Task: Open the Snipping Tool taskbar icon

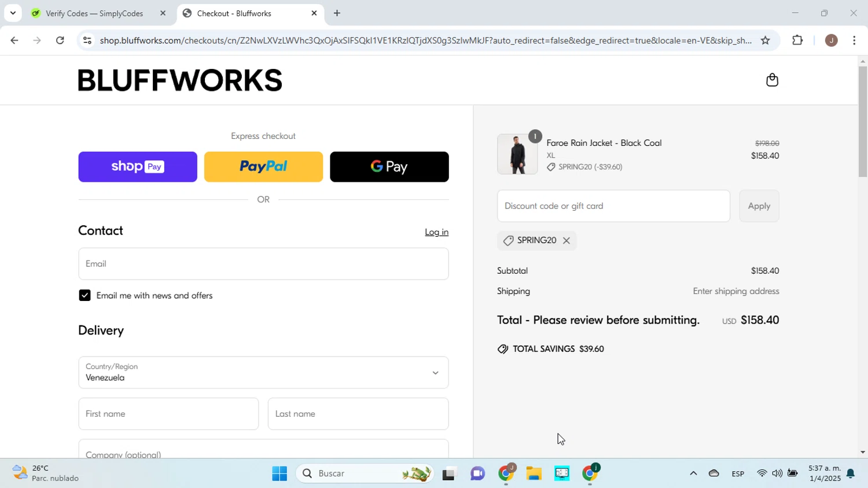Action: point(562,474)
